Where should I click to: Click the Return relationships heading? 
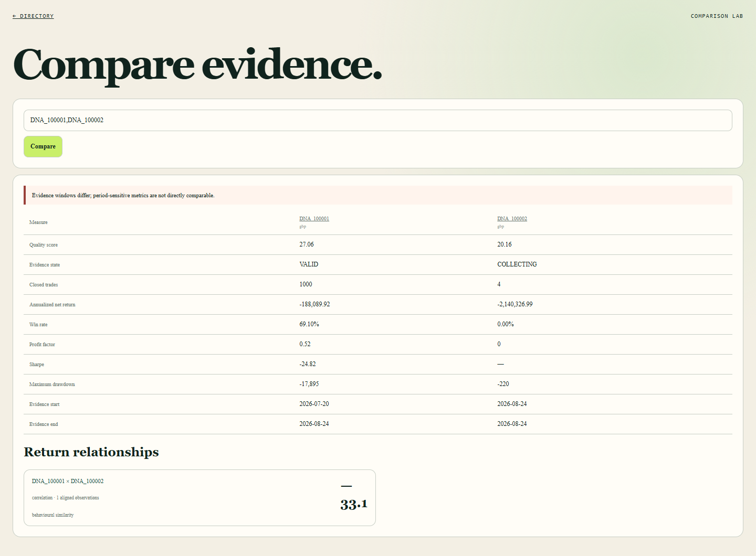(91, 452)
